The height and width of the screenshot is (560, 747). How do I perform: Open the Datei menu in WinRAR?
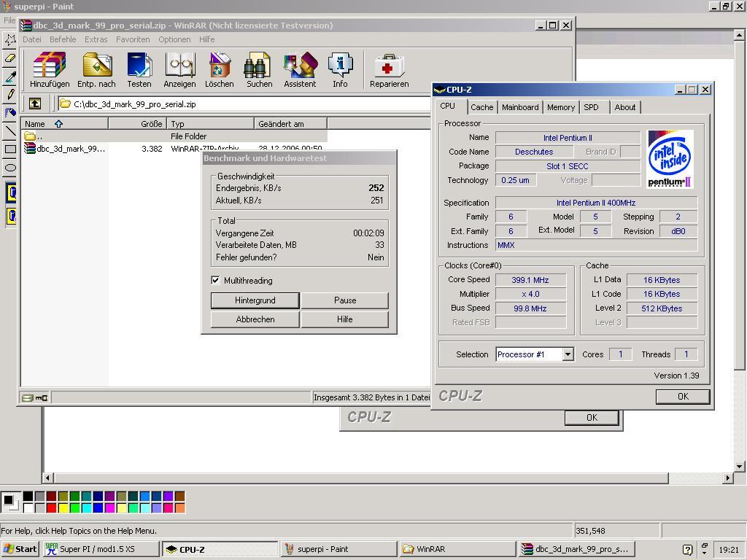[x=32, y=39]
